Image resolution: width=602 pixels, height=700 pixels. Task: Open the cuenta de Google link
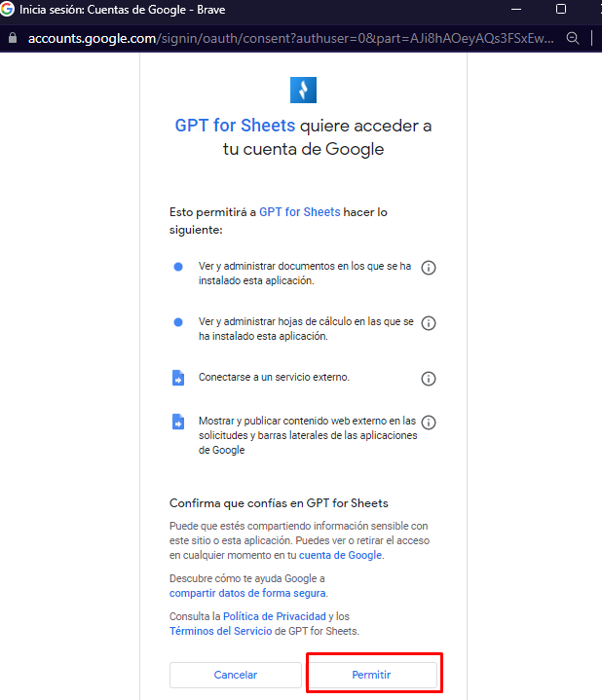(340, 555)
